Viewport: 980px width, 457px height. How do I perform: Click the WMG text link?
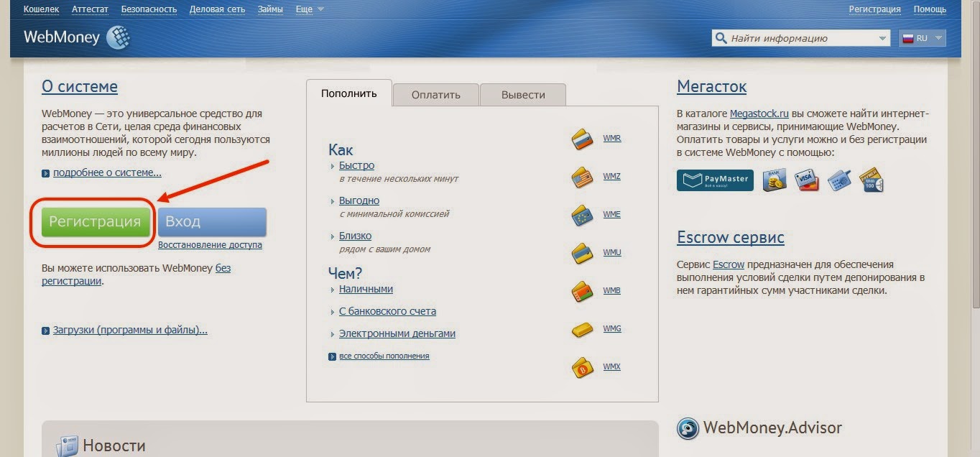pos(612,328)
